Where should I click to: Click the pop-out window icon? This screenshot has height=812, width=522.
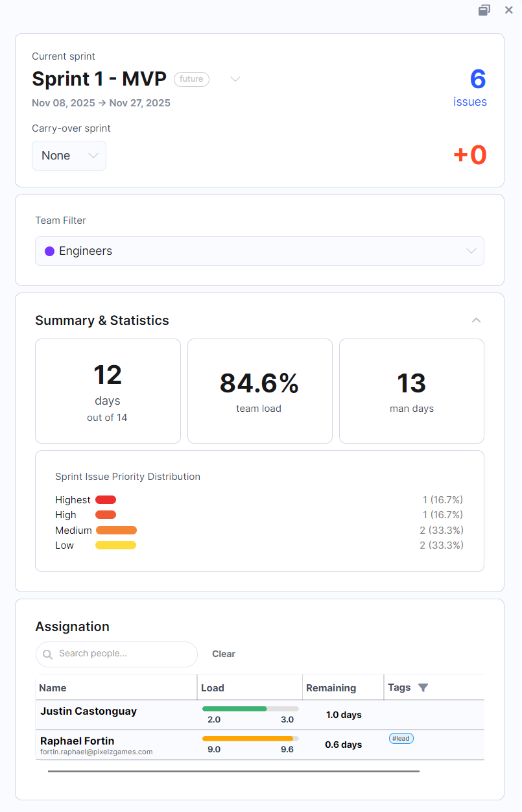tap(484, 10)
